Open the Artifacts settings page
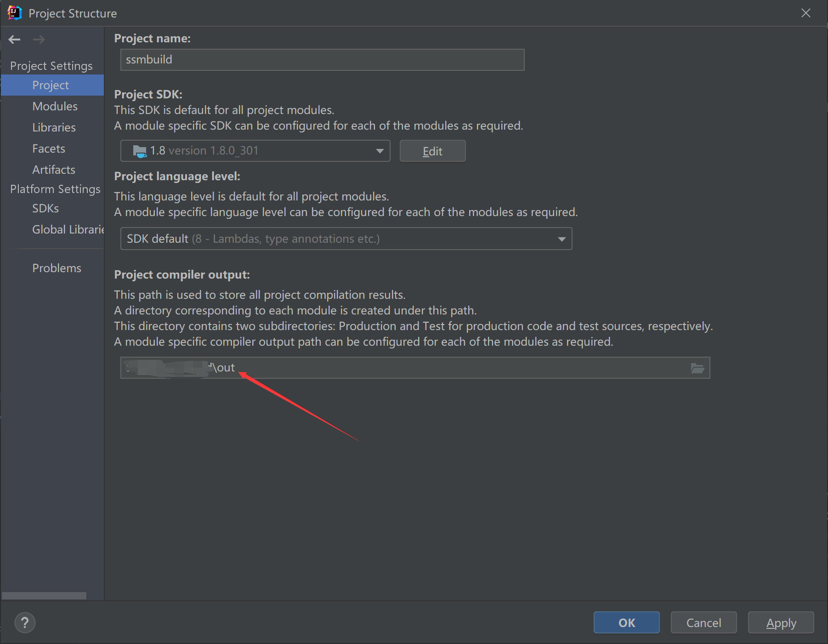828x644 pixels. 54,170
